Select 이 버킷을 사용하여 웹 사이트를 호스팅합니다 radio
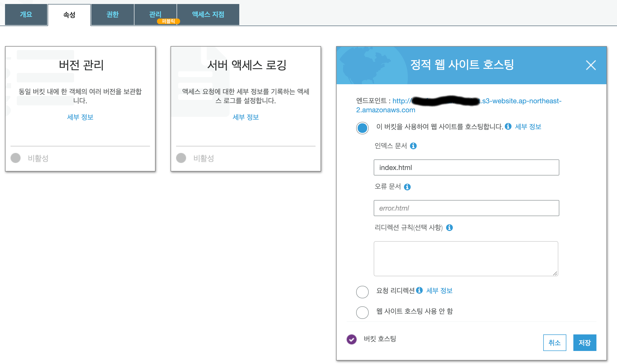 362,128
